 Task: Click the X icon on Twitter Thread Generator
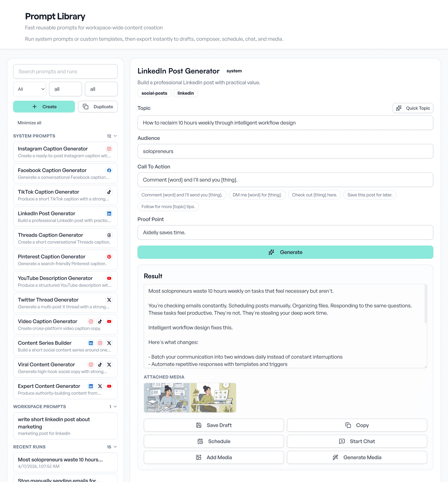[x=109, y=300]
